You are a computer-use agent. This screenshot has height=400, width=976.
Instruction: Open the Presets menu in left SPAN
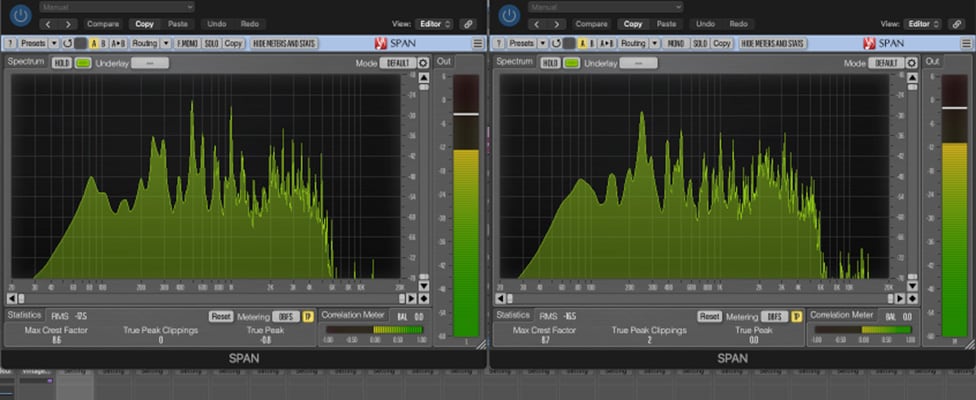point(33,44)
